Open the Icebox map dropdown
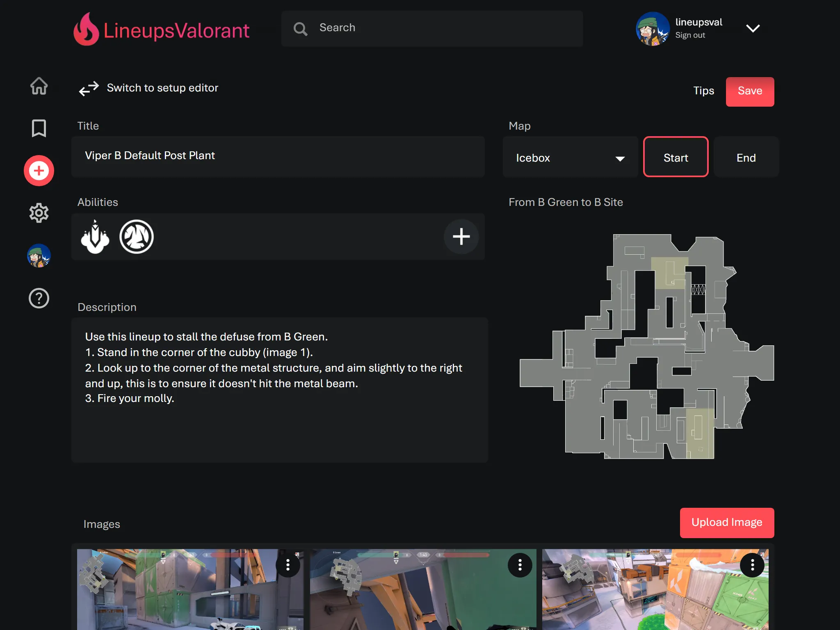 (569, 157)
